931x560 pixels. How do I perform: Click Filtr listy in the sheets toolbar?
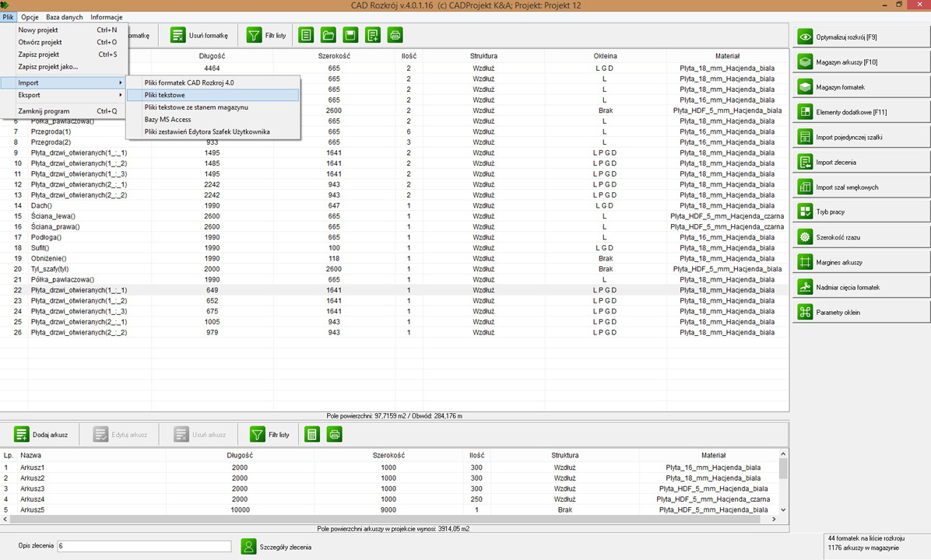(269, 434)
